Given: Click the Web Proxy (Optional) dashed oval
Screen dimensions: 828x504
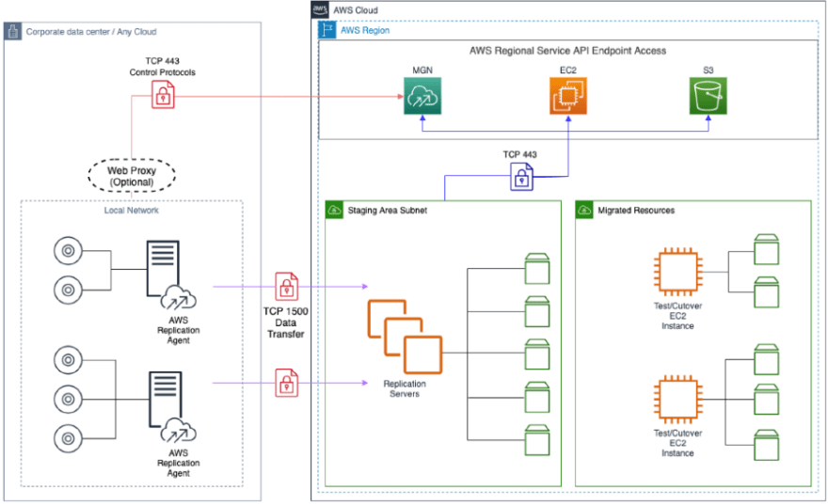Looking at the screenshot, I should pos(132,176).
